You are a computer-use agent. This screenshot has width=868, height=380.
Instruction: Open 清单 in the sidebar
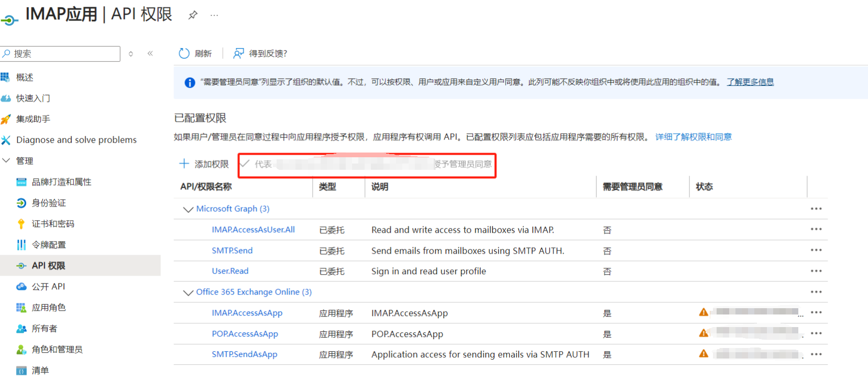tap(40, 371)
